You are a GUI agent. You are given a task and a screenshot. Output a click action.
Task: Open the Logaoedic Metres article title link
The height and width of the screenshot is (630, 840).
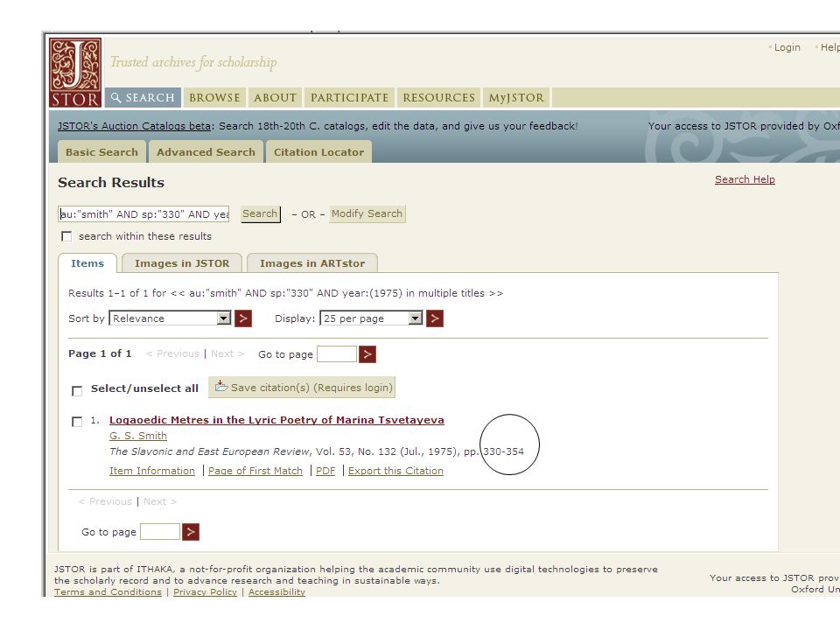(276, 420)
